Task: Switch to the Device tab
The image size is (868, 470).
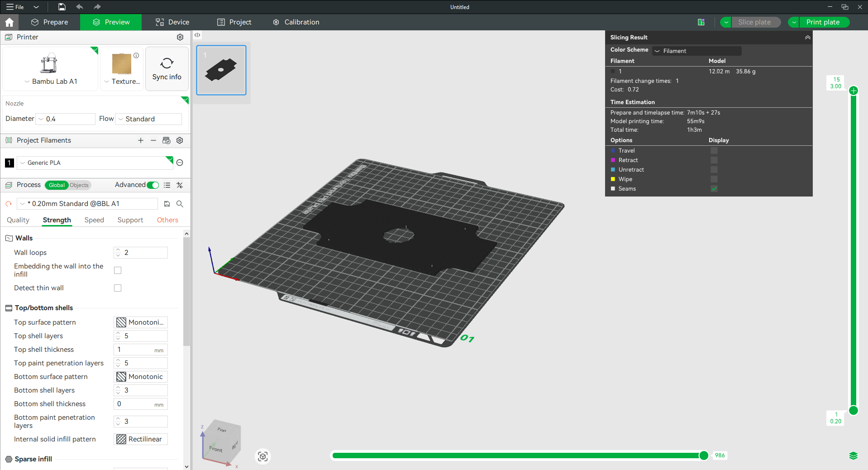Action: (172, 22)
